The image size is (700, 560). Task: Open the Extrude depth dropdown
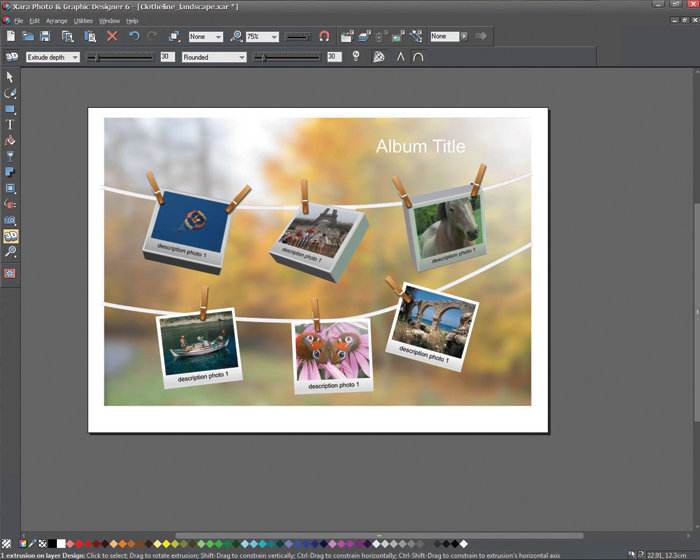(x=53, y=57)
